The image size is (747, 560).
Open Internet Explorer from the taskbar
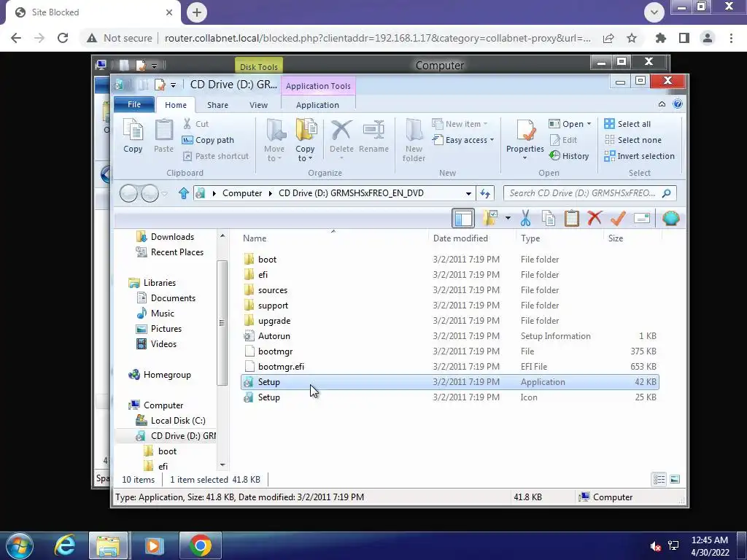point(65,545)
